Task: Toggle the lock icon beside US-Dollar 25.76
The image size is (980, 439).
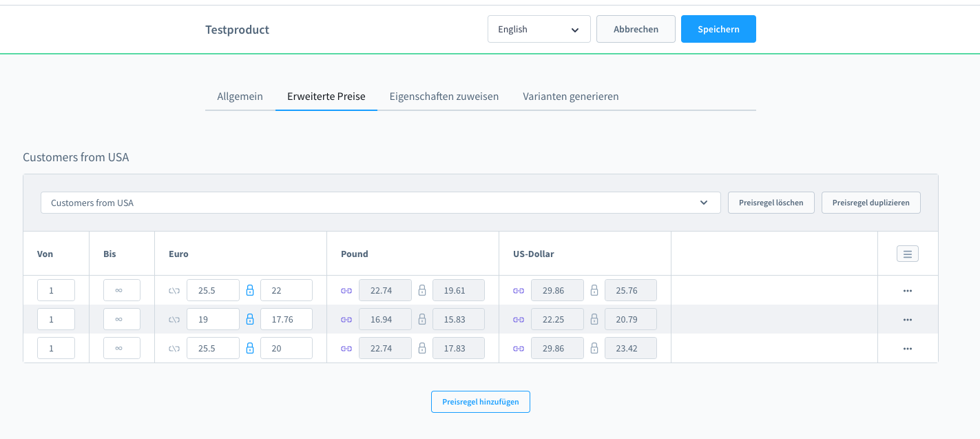Action: (x=594, y=290)
